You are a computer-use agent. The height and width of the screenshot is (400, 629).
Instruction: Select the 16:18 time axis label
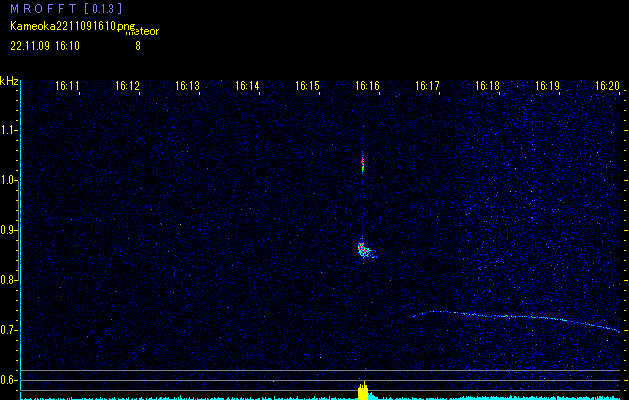tap(487, 86)
